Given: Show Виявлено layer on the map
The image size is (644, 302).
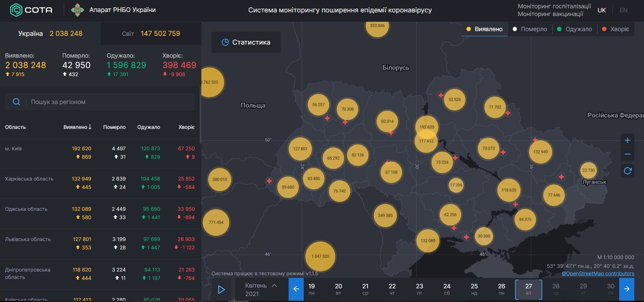Looking at the screenshot, I should coord(484,29).
